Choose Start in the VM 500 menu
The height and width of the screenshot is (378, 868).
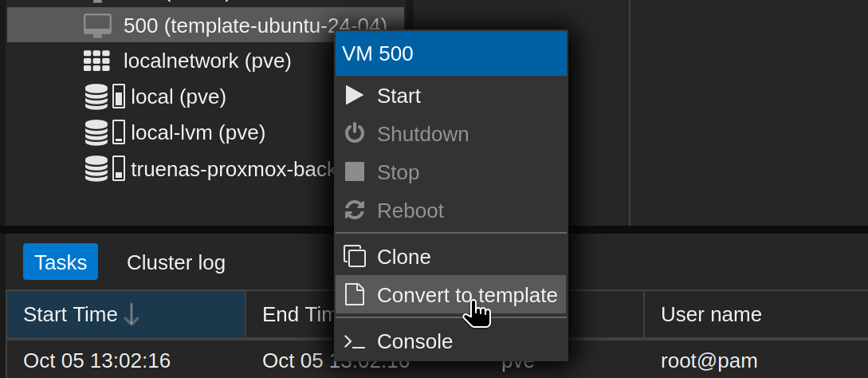(x=450, y=96)
